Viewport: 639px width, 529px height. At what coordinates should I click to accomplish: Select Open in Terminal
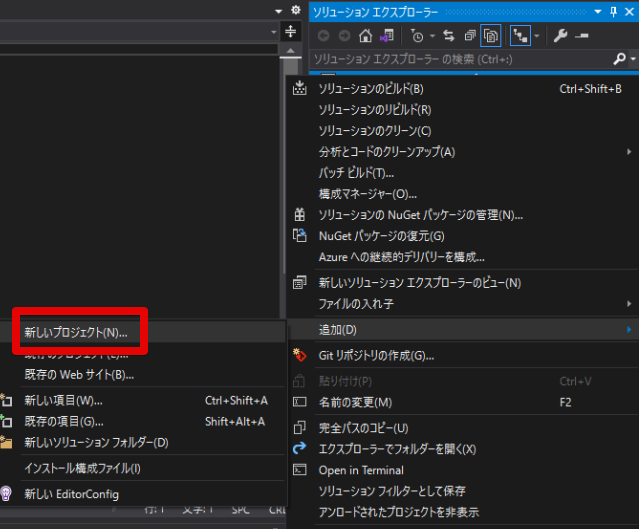tap(462, 470)
